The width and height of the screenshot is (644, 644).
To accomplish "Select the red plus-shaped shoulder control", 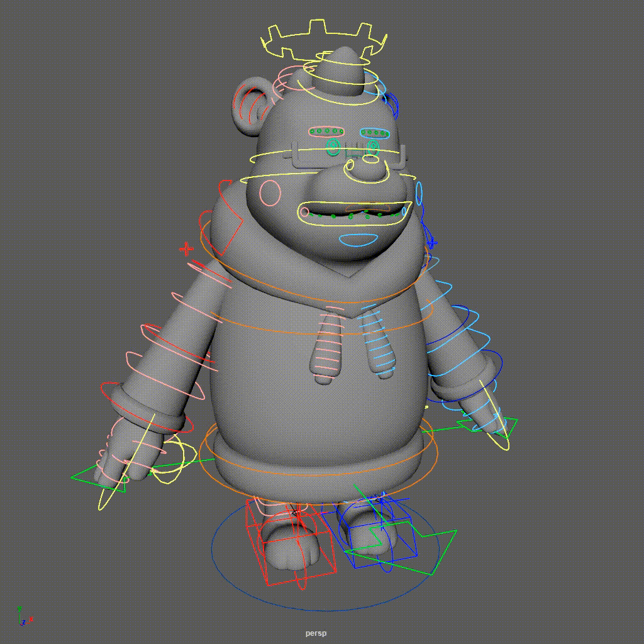I will pyautogui.click(x=186, y=248).
